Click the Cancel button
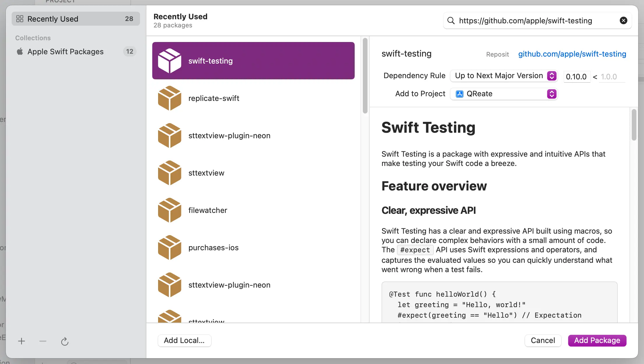 point(542,340)
